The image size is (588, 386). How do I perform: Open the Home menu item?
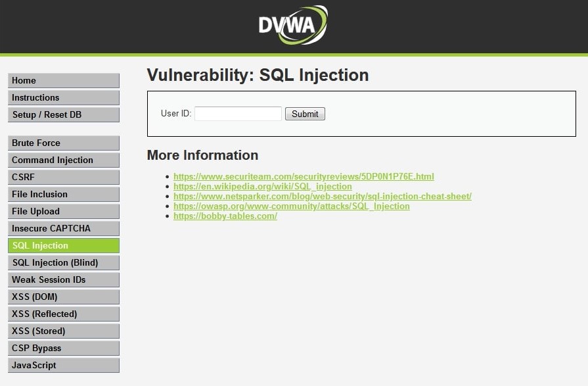pyautogui.click(x=64, y=80)
